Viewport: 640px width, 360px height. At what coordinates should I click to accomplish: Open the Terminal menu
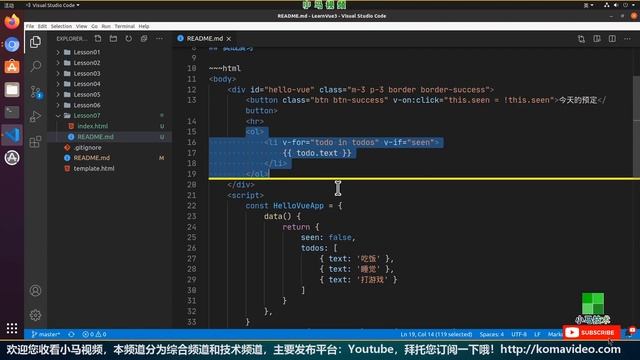click(x=124, y=26)
